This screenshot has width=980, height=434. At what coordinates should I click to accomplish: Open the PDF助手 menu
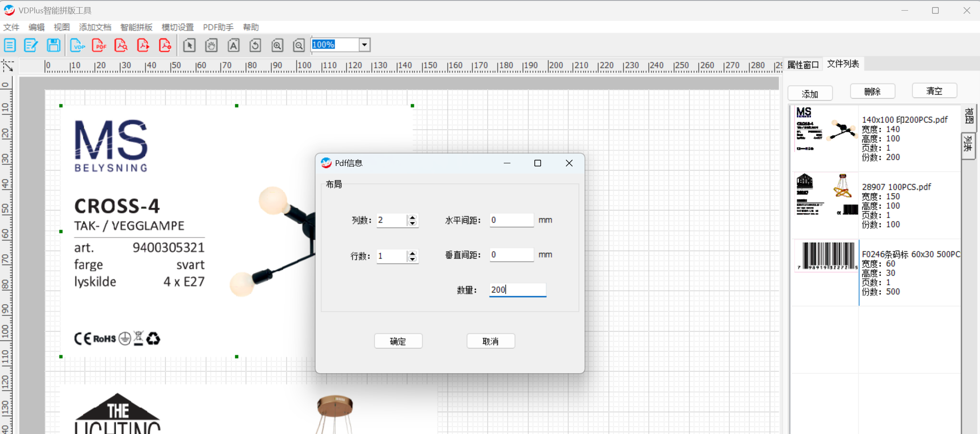[x=218, y=27]
